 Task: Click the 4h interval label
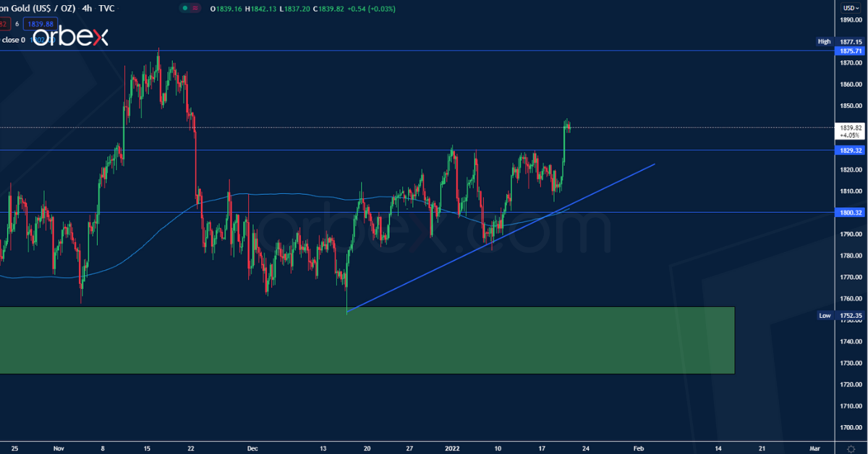click(x=87, y=8)
